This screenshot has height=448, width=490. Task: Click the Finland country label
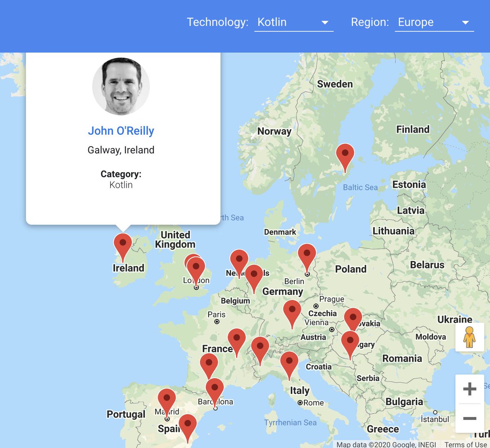click(413, 129)
